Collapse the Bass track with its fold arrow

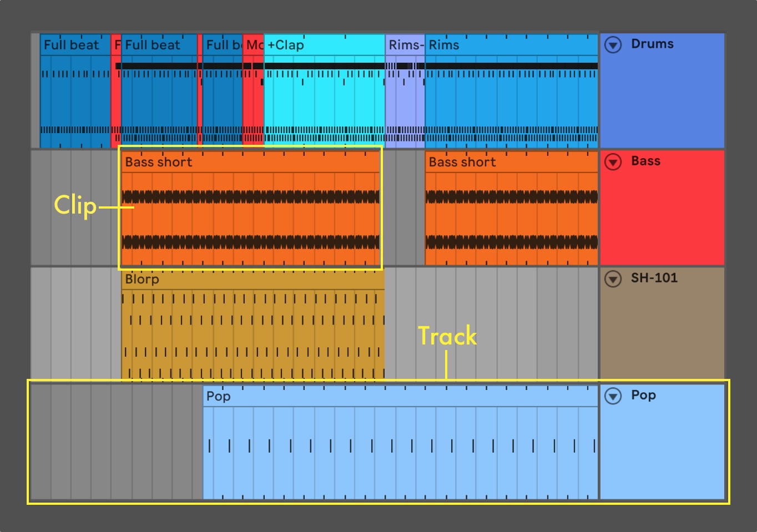click(613, 161)
